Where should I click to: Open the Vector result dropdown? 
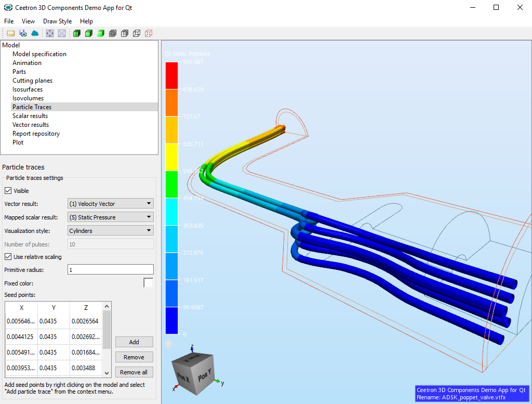(x=110, y=204)
